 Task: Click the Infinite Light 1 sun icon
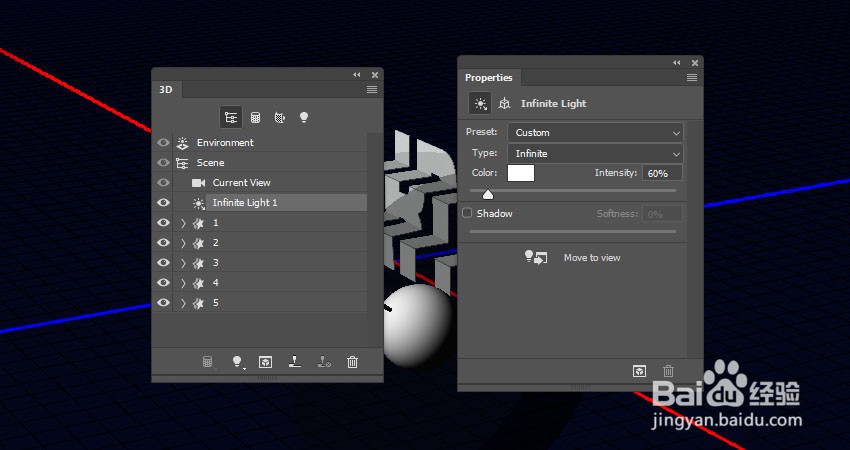click(198, 203)
